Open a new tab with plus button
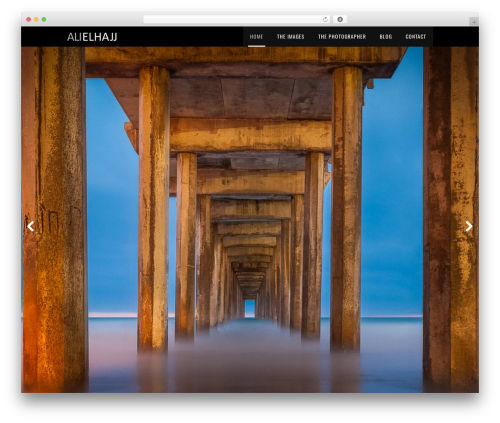 [474, 22]
